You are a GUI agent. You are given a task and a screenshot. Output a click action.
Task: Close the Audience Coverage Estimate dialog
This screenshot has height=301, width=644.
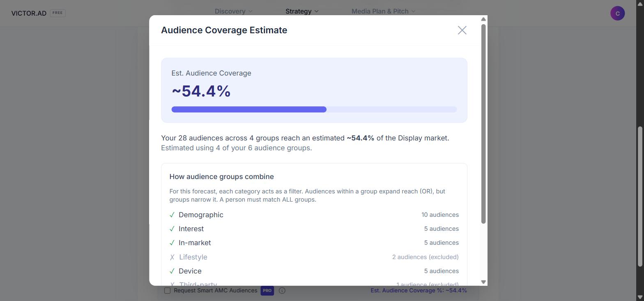tap(462, 30)
